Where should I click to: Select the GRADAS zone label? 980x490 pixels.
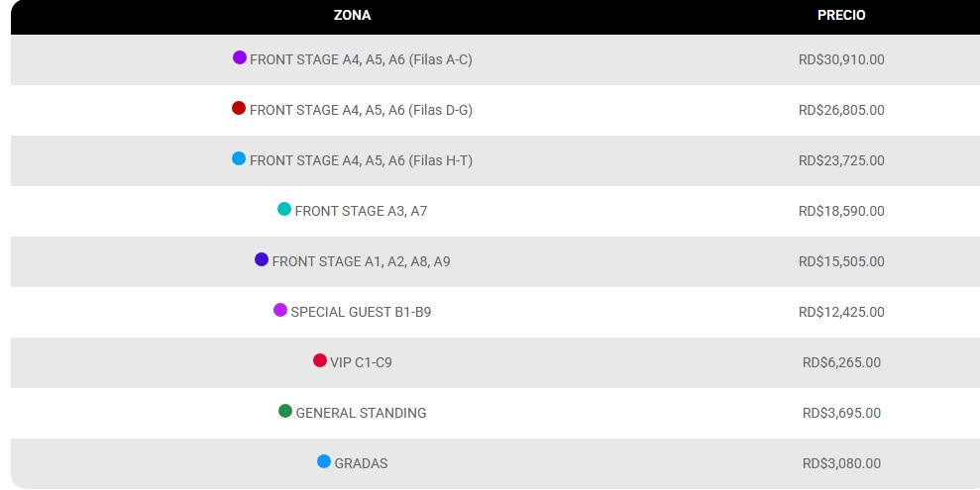[x=362, y=463]
